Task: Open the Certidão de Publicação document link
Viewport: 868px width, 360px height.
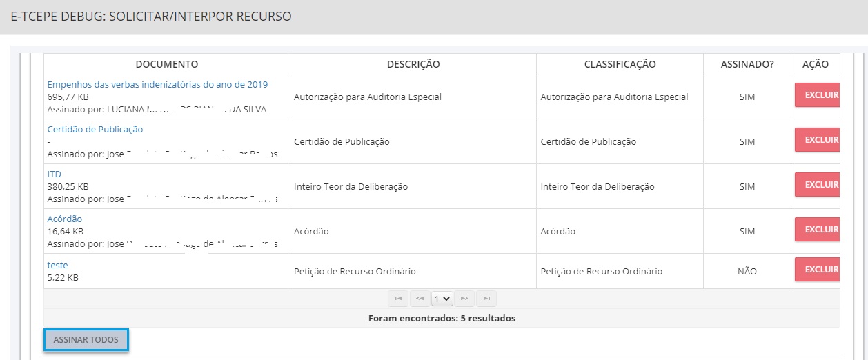Action: pyautogui.click(x=95, y=129)
